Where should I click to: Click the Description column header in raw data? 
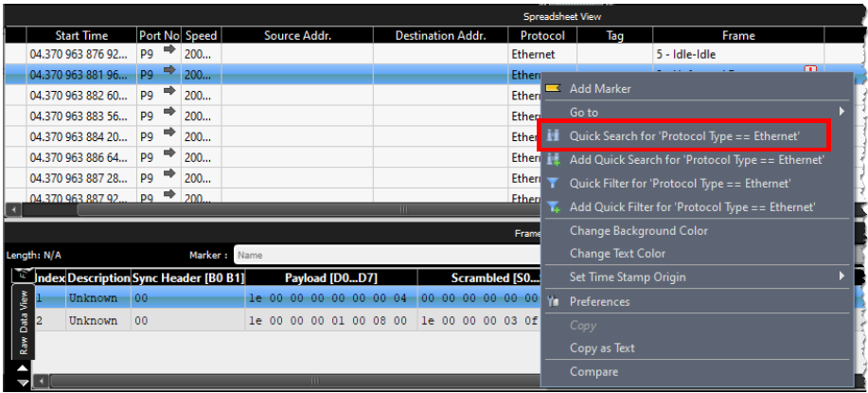click(98, 278)
